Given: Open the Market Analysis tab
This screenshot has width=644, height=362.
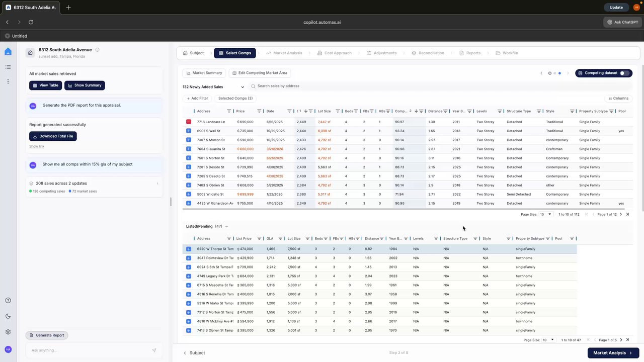Looking at the screenshot, I should 284,53.
